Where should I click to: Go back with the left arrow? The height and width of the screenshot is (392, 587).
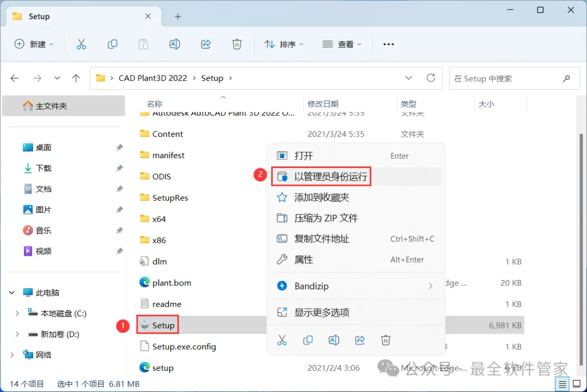click(x=15, y=78)
